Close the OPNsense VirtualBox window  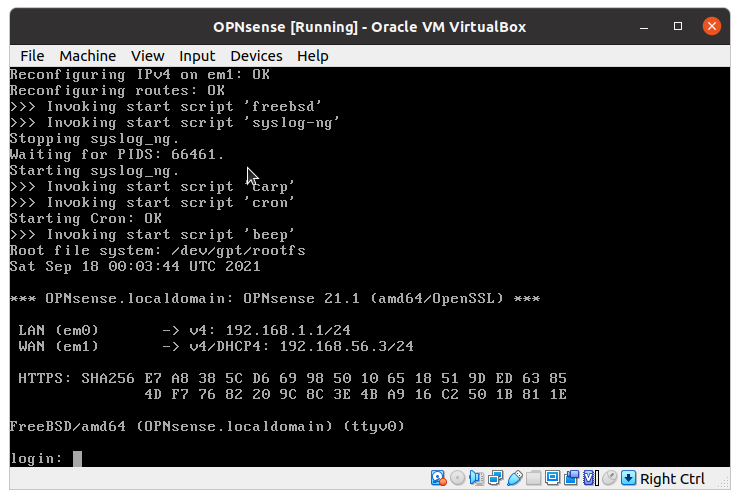712,26
